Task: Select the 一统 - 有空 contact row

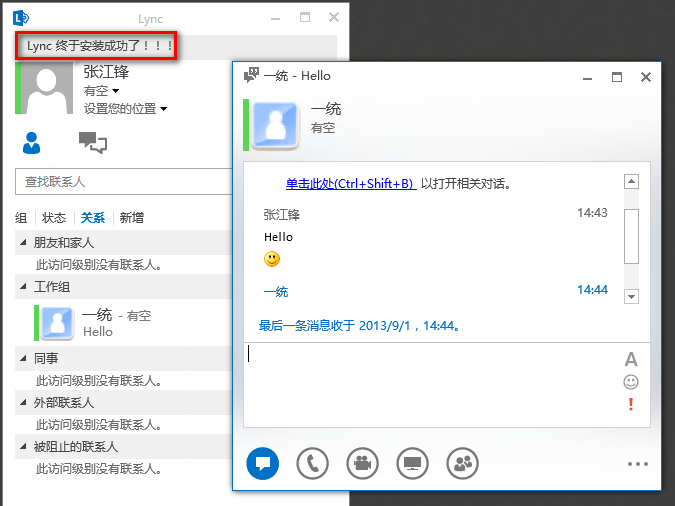Action: click(124, 323)
